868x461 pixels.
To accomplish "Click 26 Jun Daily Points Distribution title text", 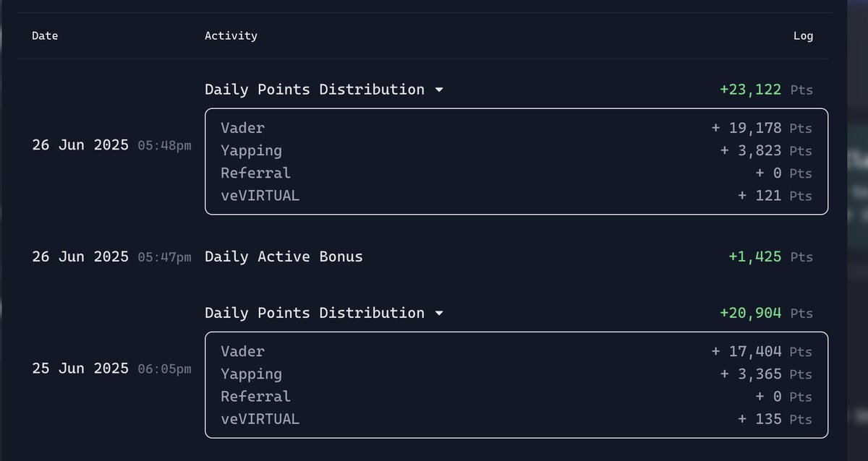I will [x=315, y=90].
